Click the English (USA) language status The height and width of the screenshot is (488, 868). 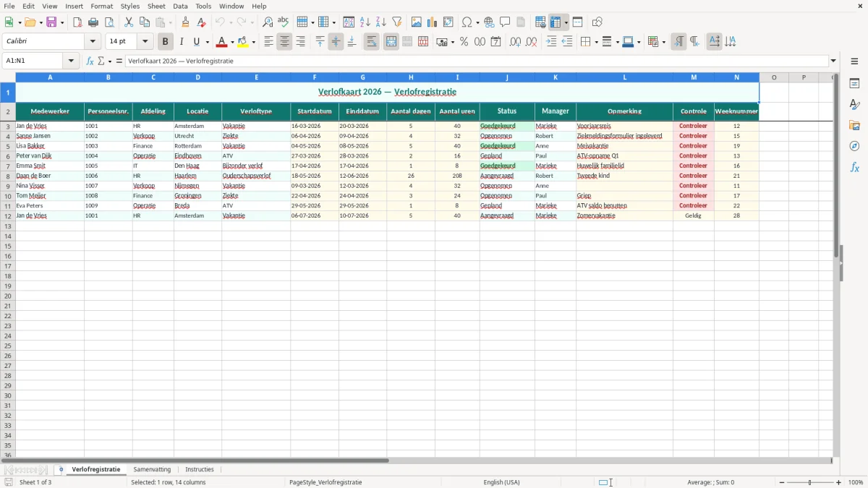click(501, 482)
